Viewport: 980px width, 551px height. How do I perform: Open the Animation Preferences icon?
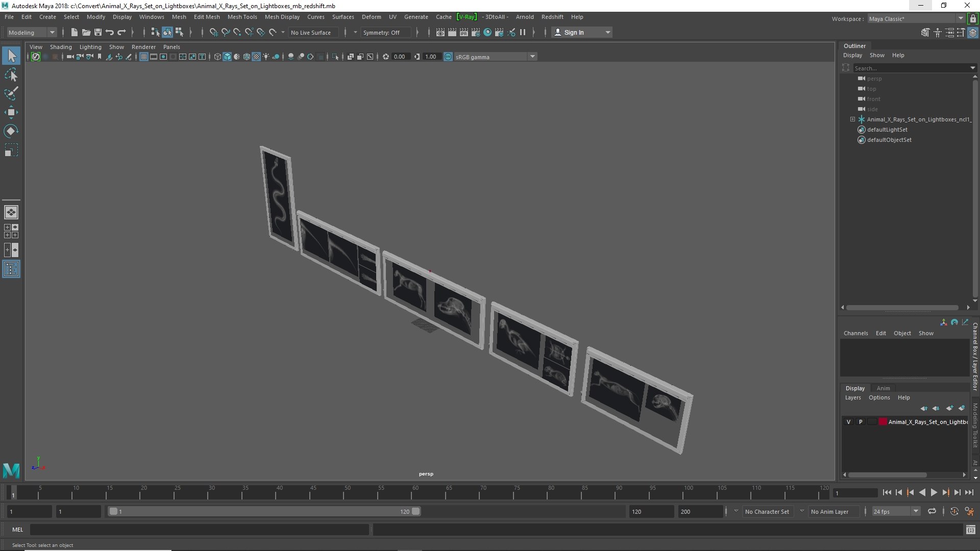click(x=969, y=511)
